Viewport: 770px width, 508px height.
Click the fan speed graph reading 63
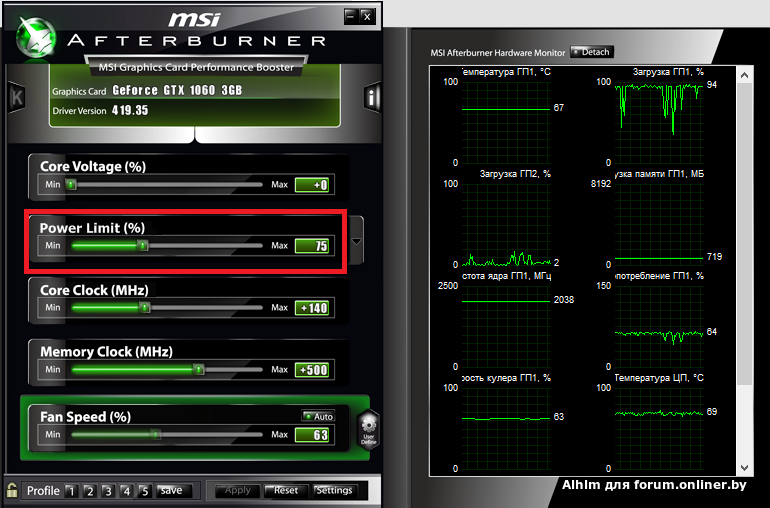[x=506, y=428]
